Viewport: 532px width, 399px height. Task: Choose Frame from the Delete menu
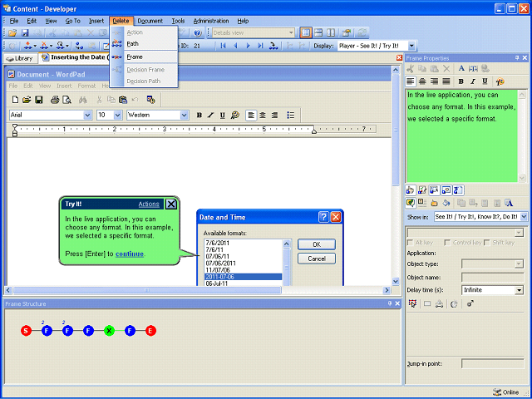coord(145,57)
